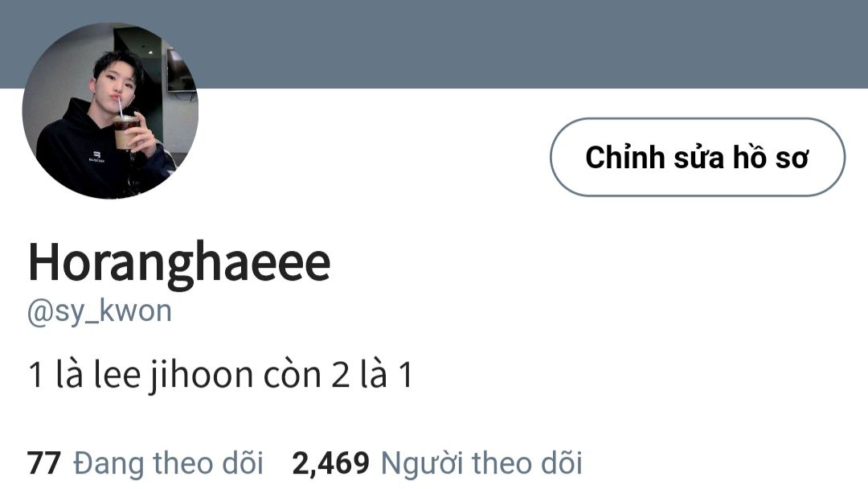Viewport: 868px width, 489px height.
Task: Tap the word 'Chỉnh' on edit button
Action: pos(625,158)
